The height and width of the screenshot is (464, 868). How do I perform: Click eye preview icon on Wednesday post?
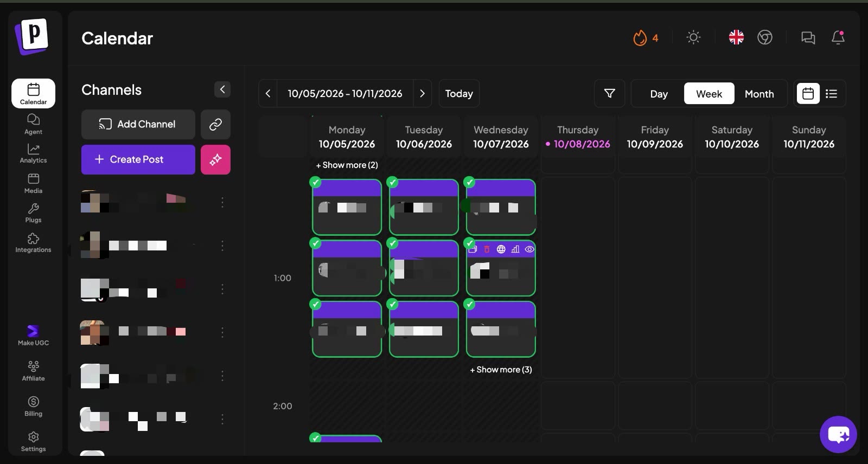click(x=529, y=249)
